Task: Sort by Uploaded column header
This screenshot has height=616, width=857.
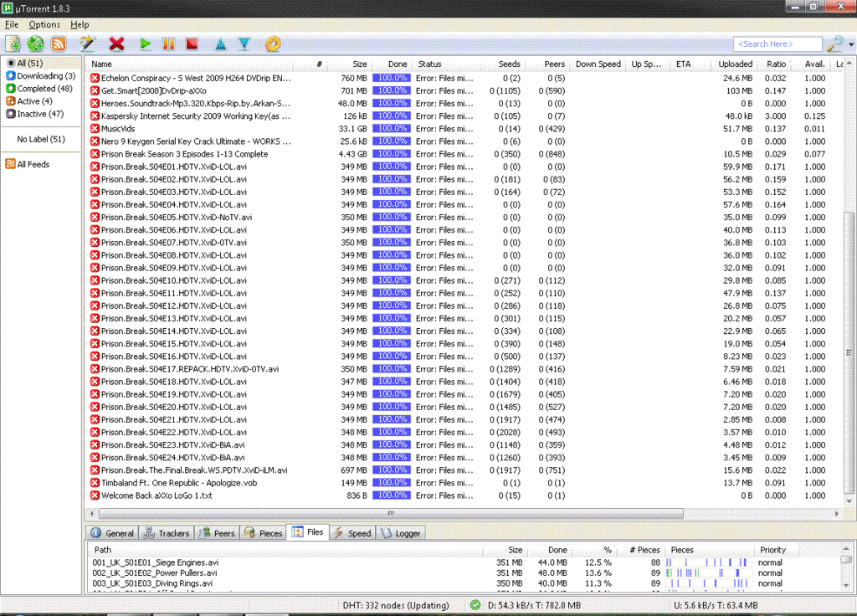Action: [x=733, y=64]
